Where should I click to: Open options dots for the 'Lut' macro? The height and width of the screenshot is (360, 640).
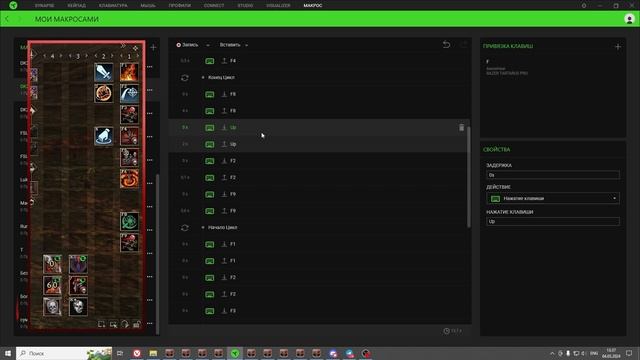150,183
